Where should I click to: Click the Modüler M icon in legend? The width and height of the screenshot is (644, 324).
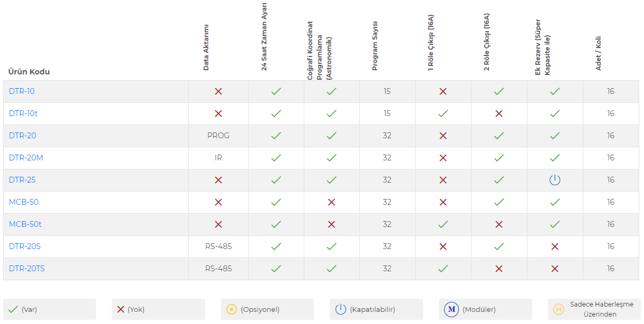click(x=451, y=310)
